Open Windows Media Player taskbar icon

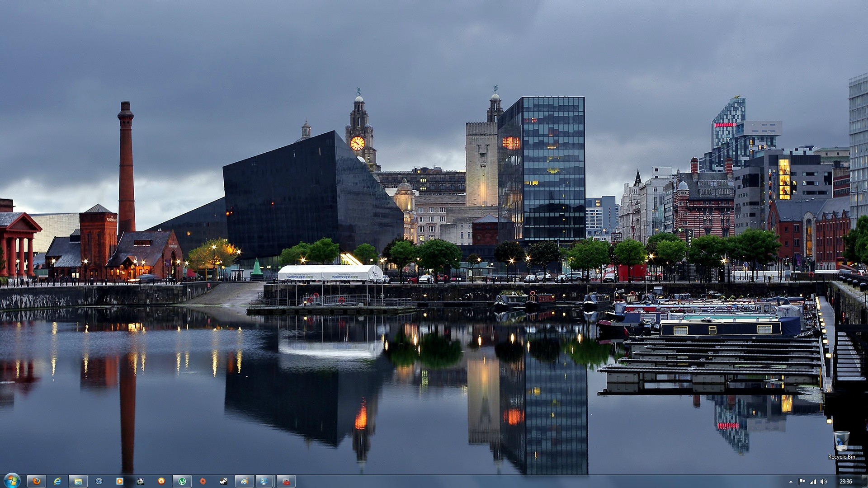[x=120, y=481]
